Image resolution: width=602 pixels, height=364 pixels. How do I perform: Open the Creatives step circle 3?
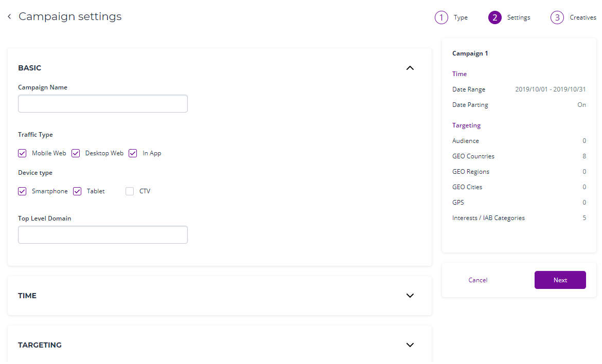(557, 17)
